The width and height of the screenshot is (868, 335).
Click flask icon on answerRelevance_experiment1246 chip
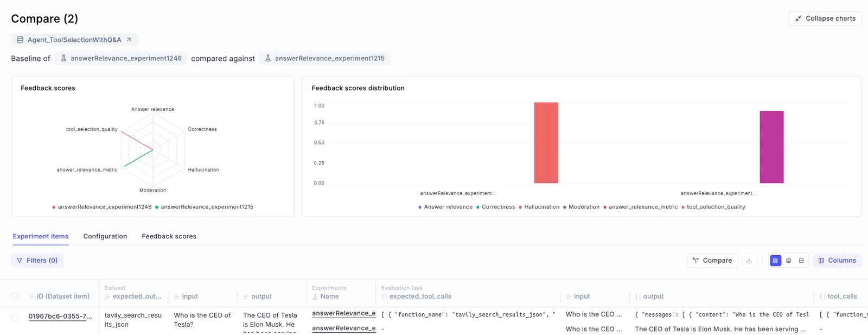click(x=63, y=58)
